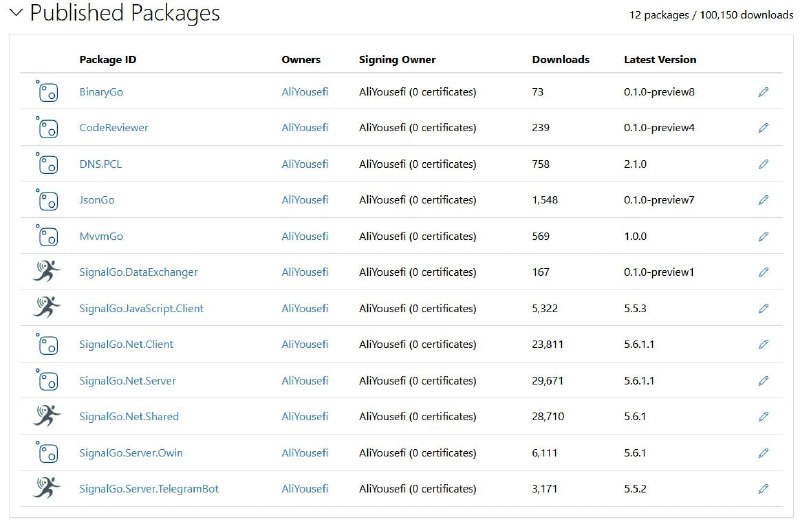
Task: Collapse the Published Packages section chevron
Action: point(16,13)
